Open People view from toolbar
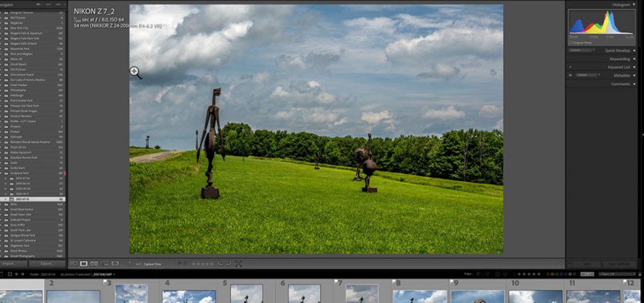Image resolution: width=644 pixels, height=303 pixels. click(116, 264)
